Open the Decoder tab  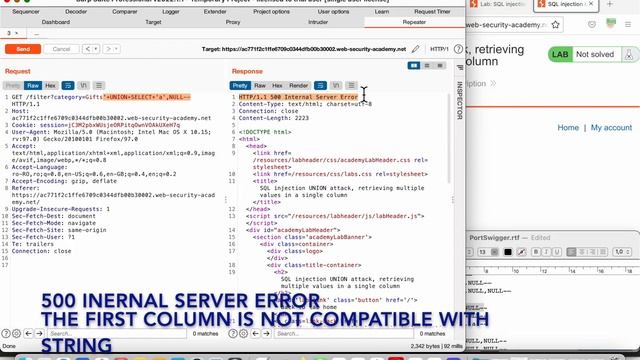[76, 11]
